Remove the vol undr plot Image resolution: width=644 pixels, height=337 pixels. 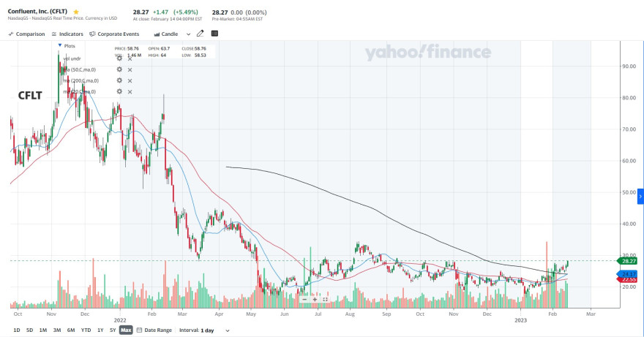[x=130, y=58]
